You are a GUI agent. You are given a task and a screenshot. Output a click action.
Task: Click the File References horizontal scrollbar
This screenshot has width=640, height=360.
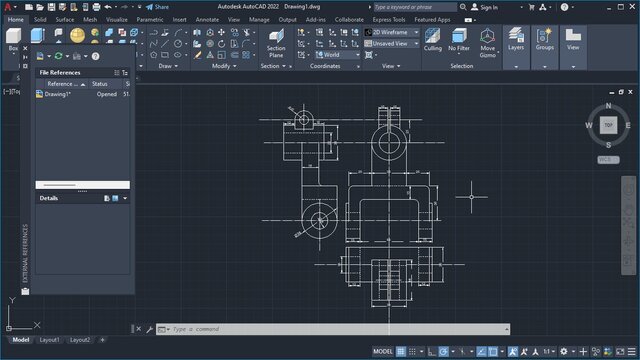82,185
